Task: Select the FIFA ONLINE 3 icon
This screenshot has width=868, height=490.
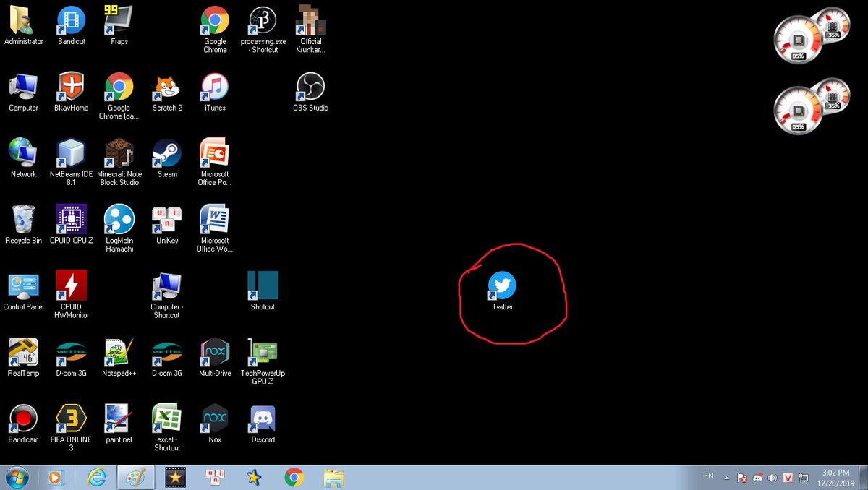Action: pyautogui.click(x=72, y=428)
